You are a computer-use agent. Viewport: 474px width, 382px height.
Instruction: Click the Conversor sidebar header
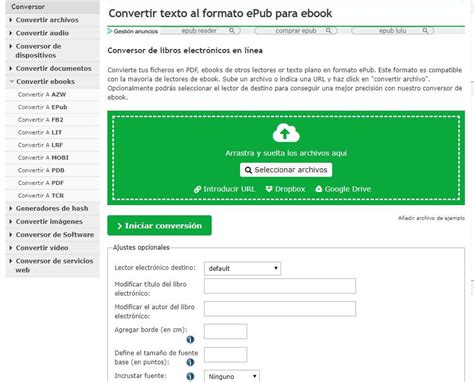click(52, 7)
